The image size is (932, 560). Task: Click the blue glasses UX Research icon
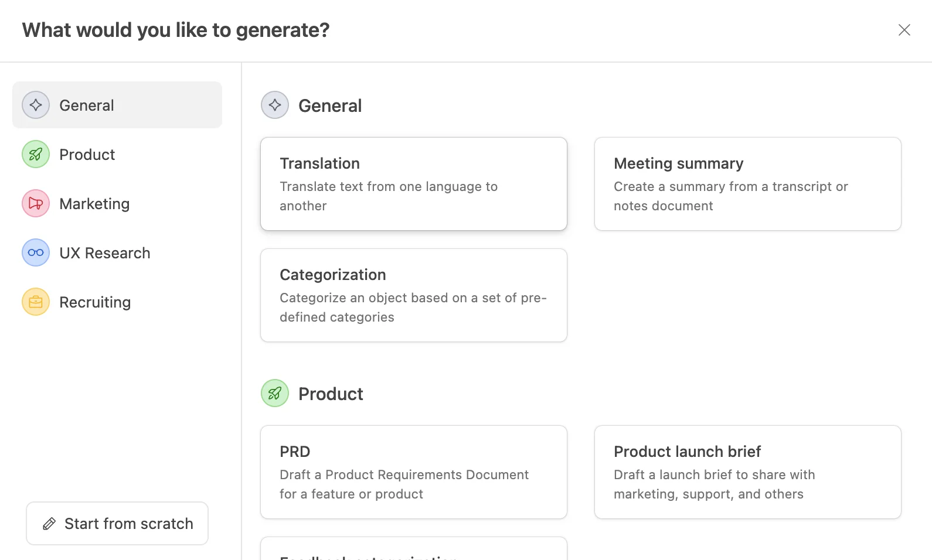tap(36, 253)
